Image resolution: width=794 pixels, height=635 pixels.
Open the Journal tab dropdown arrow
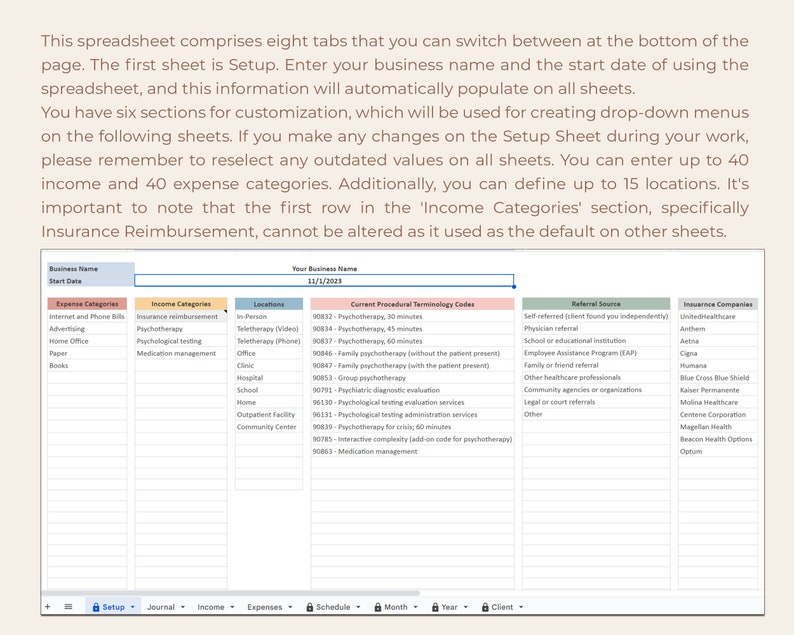pyautogui.click(x=183, y=607)
